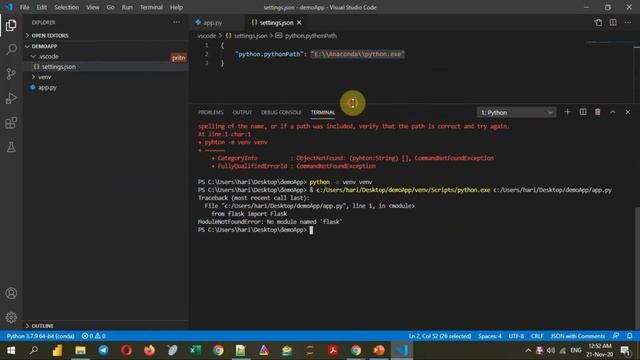Switch to the Problems panel tab
Screen dimensions: 640x360
tap(211, 112)
